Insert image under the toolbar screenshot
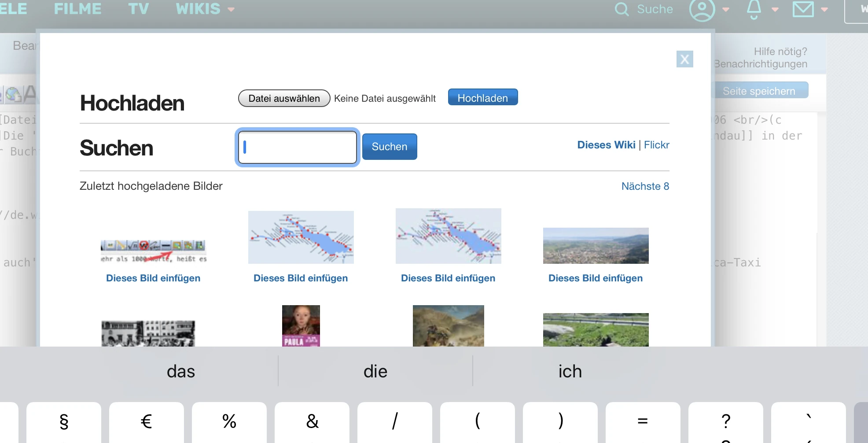 (x=153, y=278)
